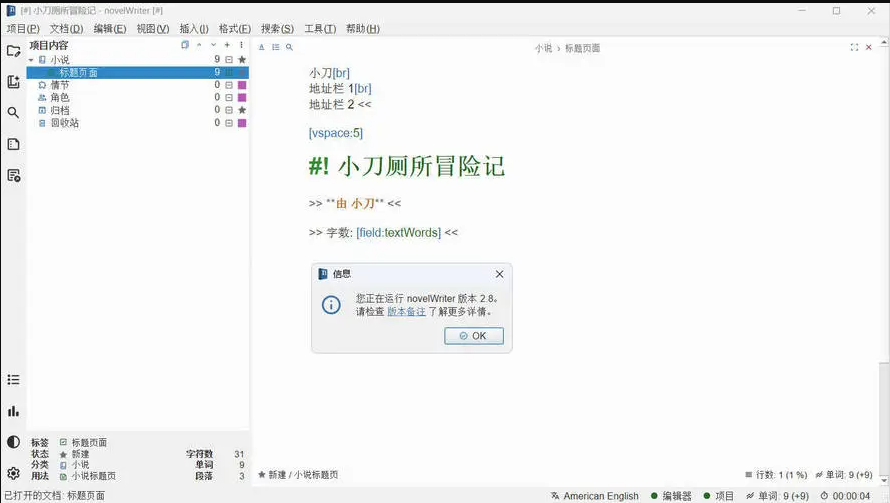890x503 pixels.
Task: Open the American English language selector
Action: pyautogui.click(x=594, y=496)
